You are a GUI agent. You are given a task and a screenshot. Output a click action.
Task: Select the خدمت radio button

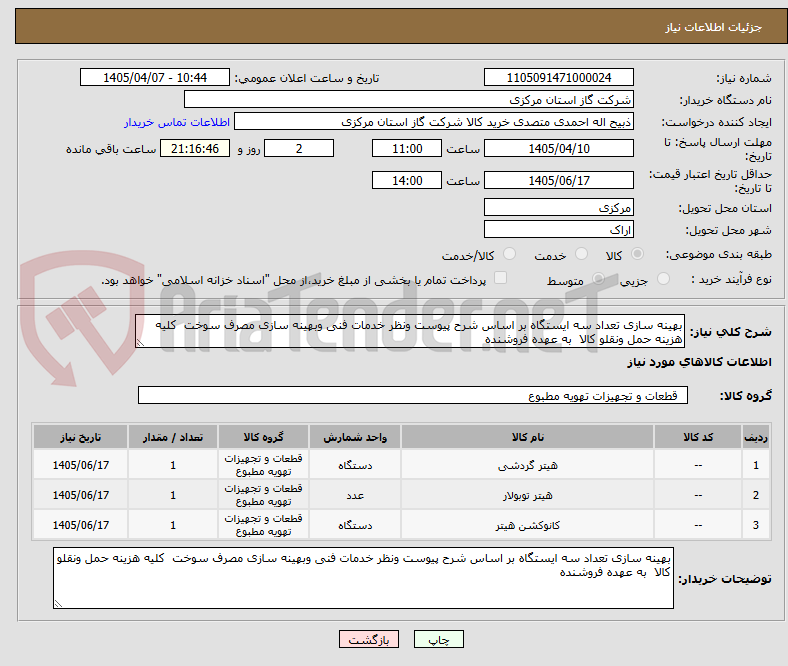[x=581, y=254]
